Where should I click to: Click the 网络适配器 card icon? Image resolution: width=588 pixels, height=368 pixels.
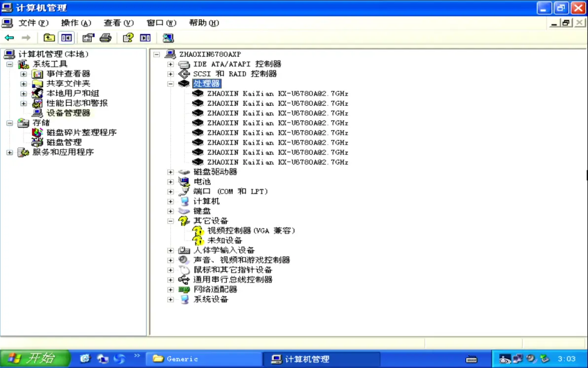coord(184,289)
